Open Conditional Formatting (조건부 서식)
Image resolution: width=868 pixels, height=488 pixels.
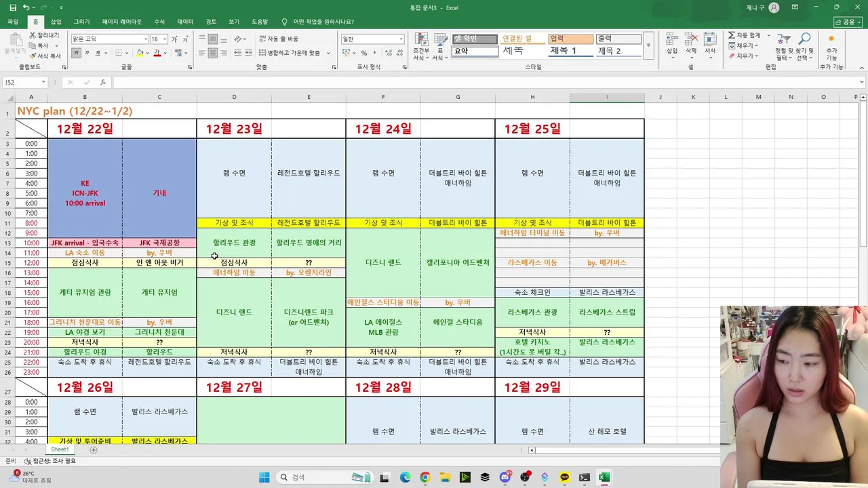[x=421, y=47]
